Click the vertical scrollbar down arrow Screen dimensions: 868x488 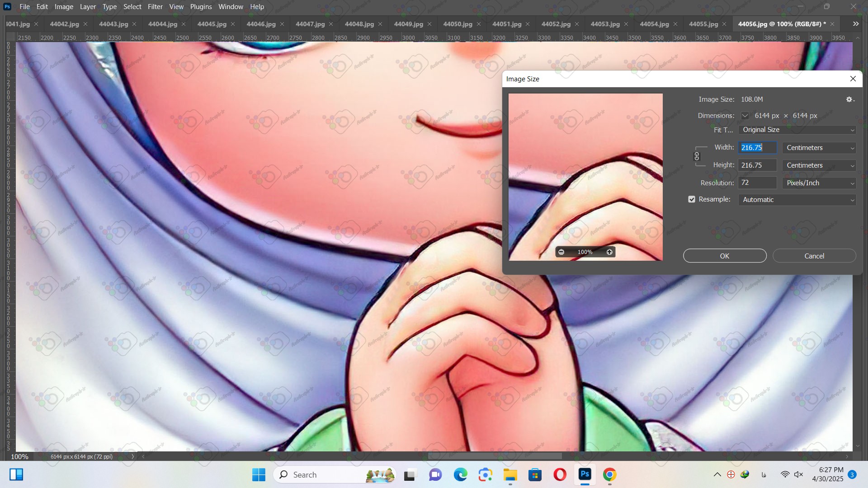point(858,446)
